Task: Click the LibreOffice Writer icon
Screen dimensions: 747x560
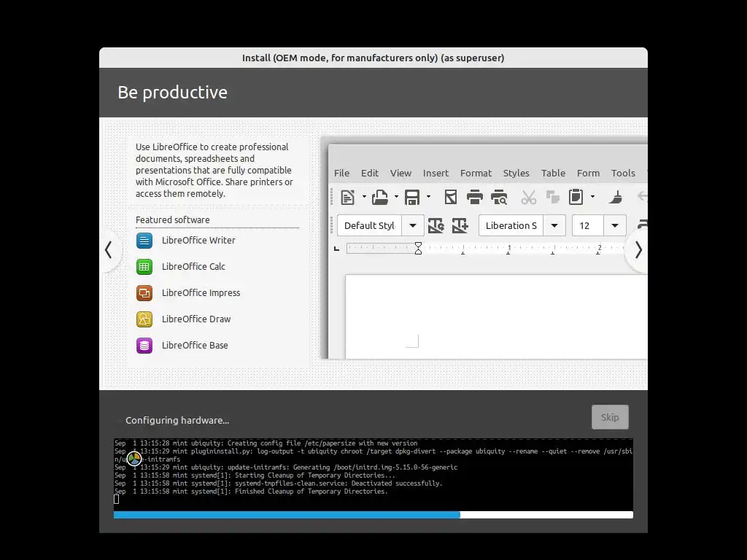Action: pyautogui.click(x=144, y=241)
